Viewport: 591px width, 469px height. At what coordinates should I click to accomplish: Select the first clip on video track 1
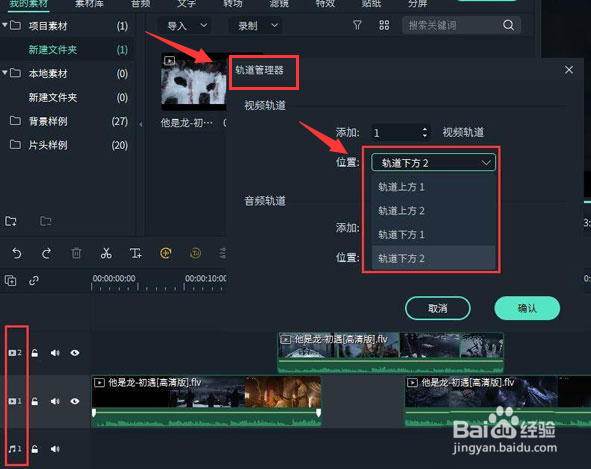click(206, 401)
